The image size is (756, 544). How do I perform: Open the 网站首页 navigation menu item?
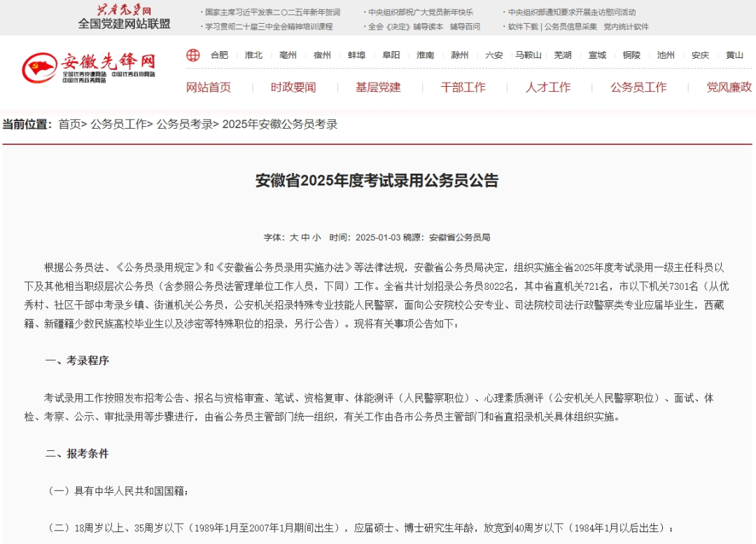[x=209, y=88]
